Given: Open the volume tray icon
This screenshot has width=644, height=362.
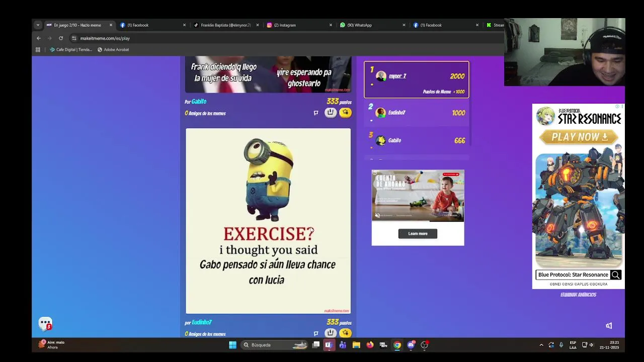Looking at the screenshot, I should (591, 345).
